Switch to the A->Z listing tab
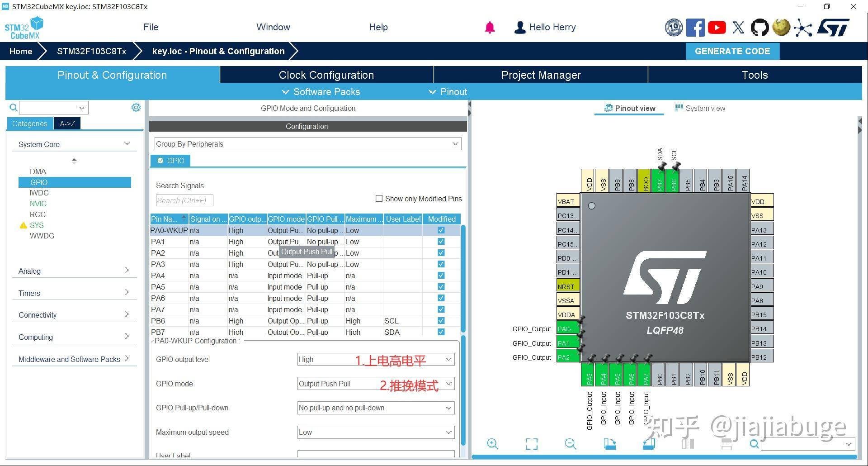 point(67,124)
